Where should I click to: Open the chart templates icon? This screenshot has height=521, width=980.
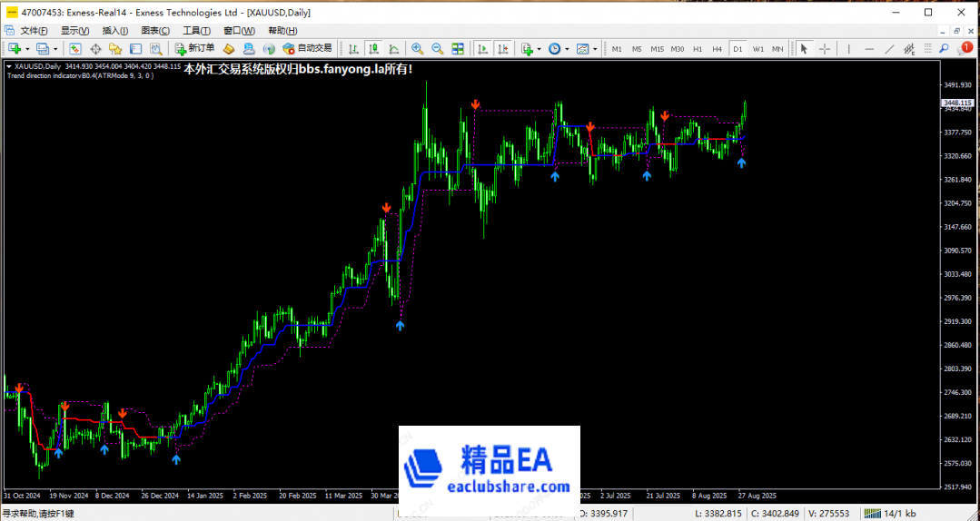(x=582, y=49)
